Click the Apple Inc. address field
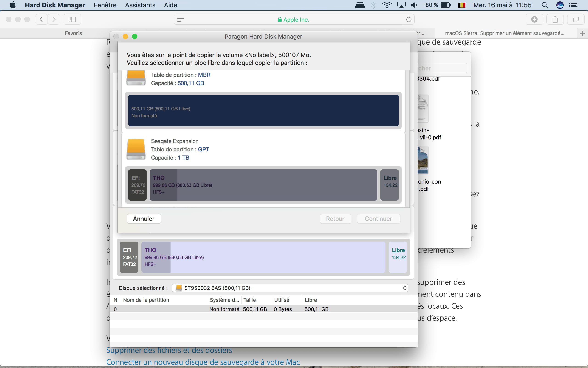588x368 pixels. [294, 20]
